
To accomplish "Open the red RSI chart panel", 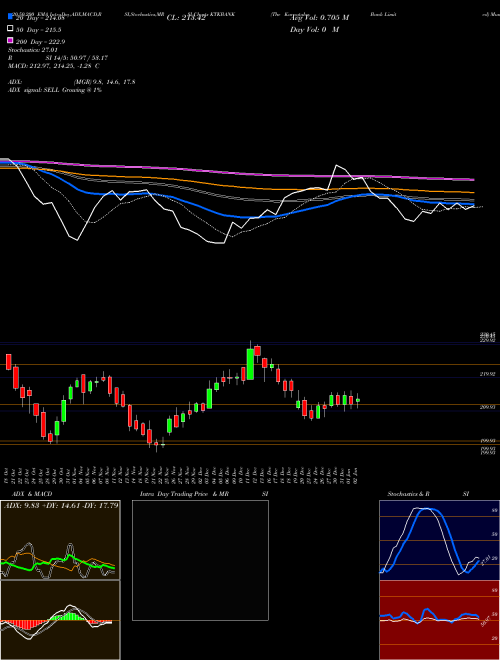I will 439,620.
